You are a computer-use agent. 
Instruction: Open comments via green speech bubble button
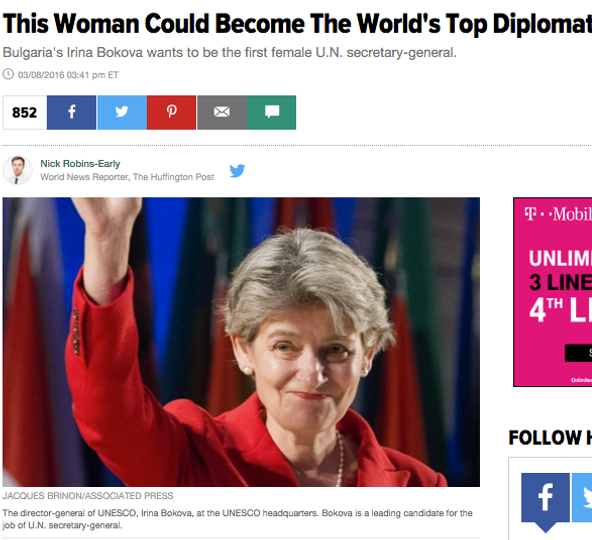[x=271, y=113]
